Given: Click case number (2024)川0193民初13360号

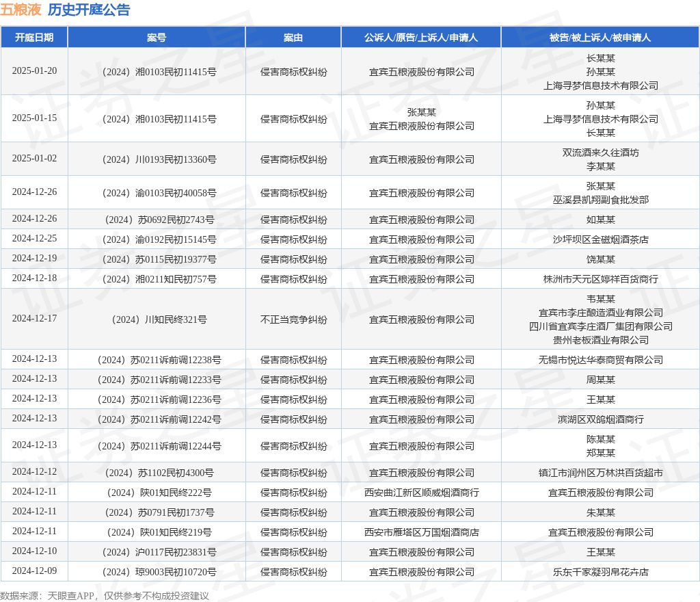Looking at the screenshot, I should tap(159, 159).
